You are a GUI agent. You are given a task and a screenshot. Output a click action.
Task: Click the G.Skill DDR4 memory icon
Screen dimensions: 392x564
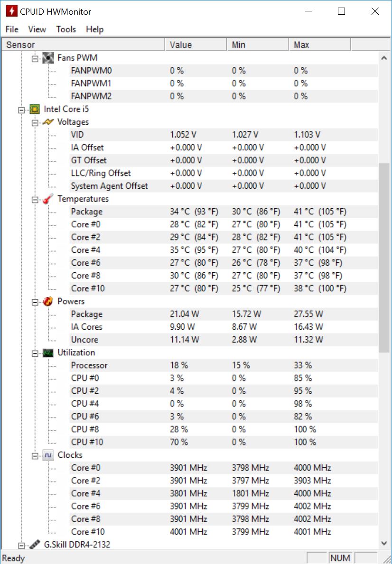coord(35,545)
